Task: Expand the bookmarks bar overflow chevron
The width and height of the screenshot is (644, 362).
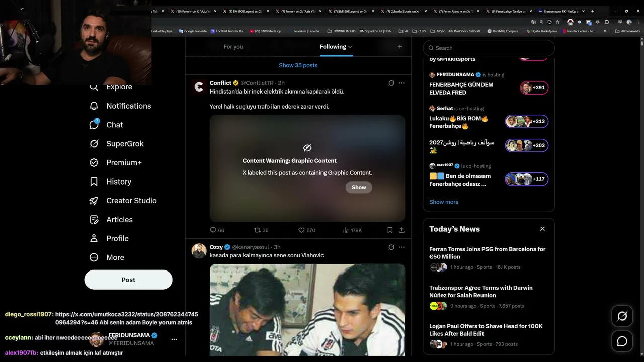Action: (x=605, y=31)
